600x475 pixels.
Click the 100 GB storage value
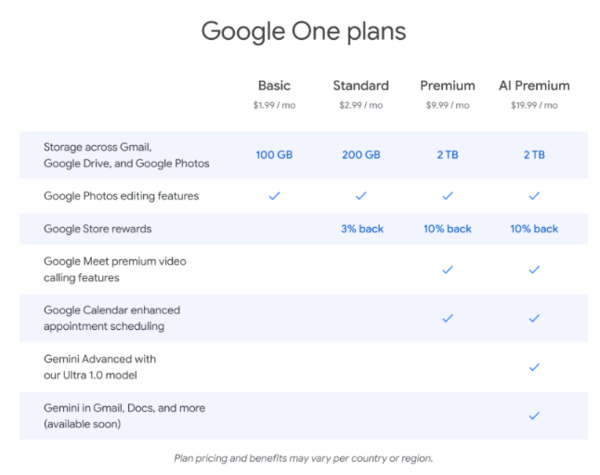(274, 155)
